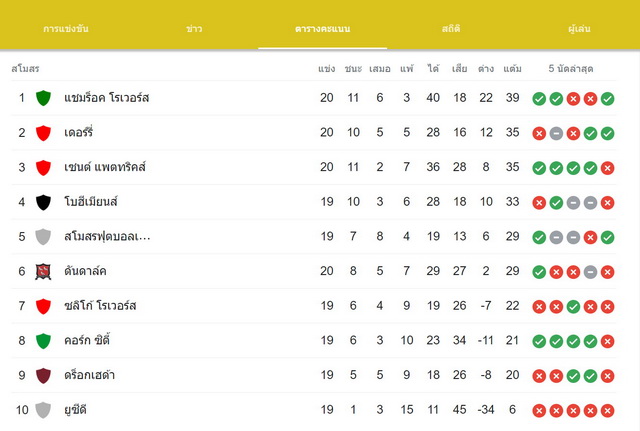The width and height of the screenshot is (640, 431).
Task: Click the แต้ม column header
Action: tap(512, 69)
